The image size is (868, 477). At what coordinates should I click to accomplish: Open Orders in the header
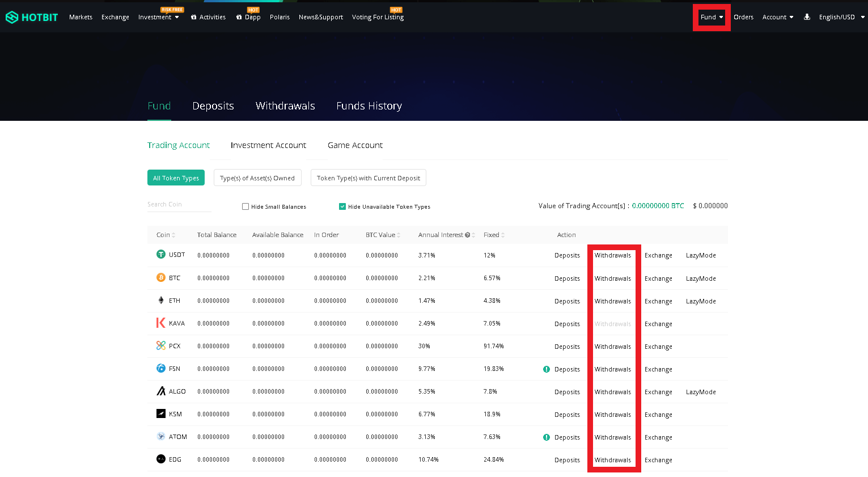(743, 17)
